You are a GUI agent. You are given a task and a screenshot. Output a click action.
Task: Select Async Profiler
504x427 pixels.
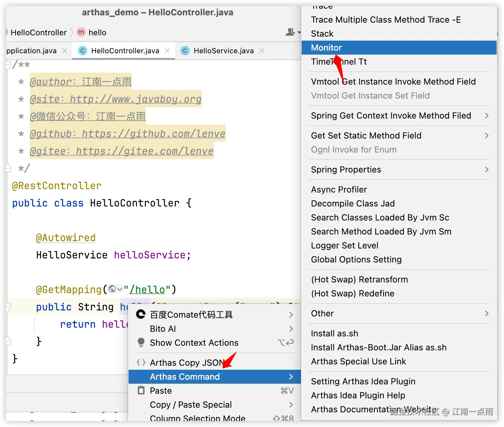[x=399, y=190]
